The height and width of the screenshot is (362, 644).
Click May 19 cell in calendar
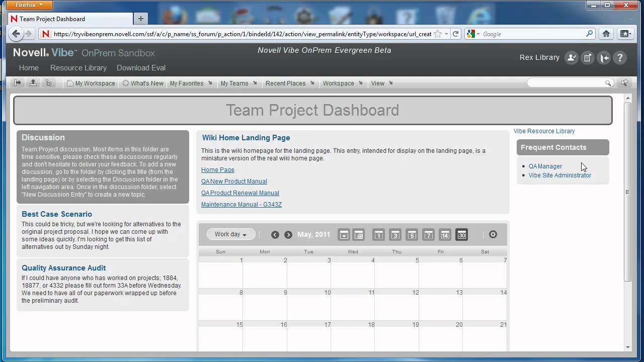click(x=397, y=336)
